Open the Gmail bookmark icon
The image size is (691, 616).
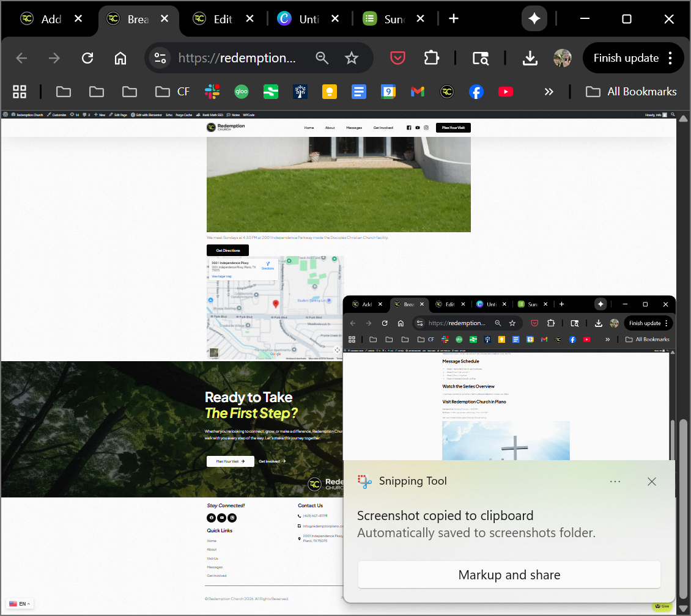coord(418,92)
